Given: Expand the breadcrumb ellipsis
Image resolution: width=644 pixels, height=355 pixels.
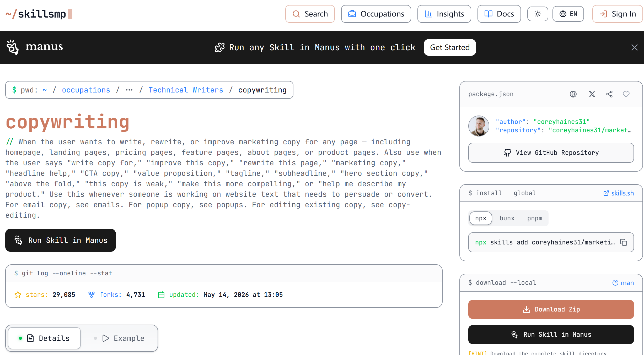Looking at the screenshot, I should click(x=129, y=90).
